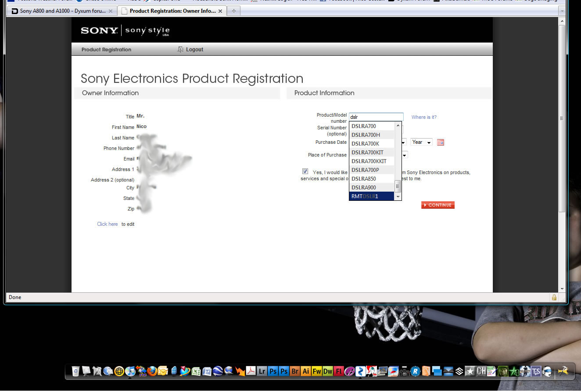Switch to Sony A800 and A1000 Dyxum tab
This screenshot has width=581, height=392.
(62, 11)
